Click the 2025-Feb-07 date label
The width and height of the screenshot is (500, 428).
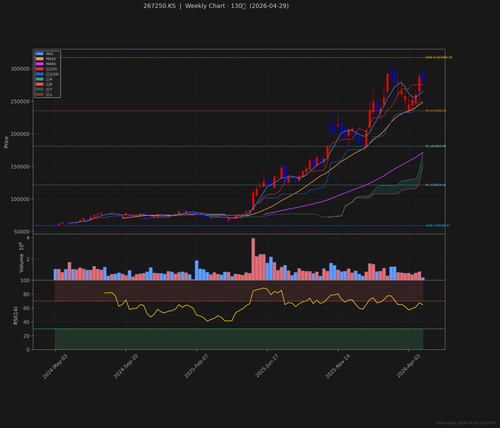(x=196, y=366)
